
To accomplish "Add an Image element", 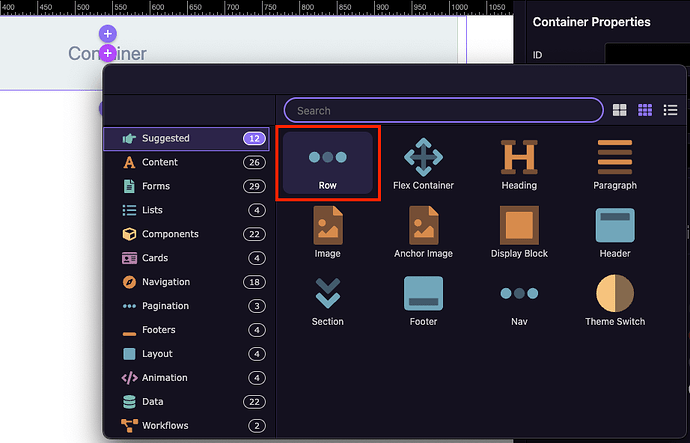I will 327,232.
